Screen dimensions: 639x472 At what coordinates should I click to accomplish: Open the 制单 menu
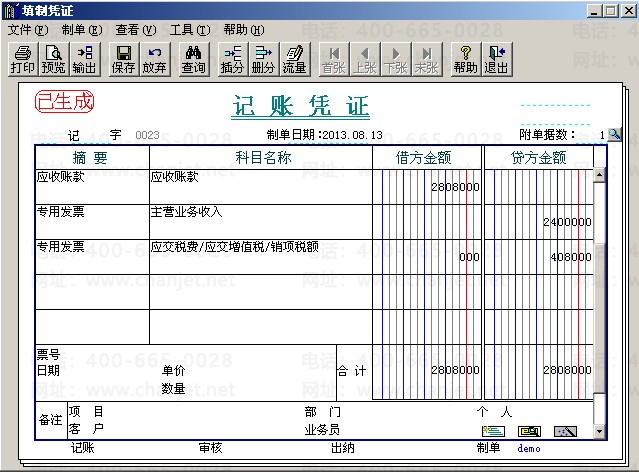pyautogui.click(x=81, y=30)
